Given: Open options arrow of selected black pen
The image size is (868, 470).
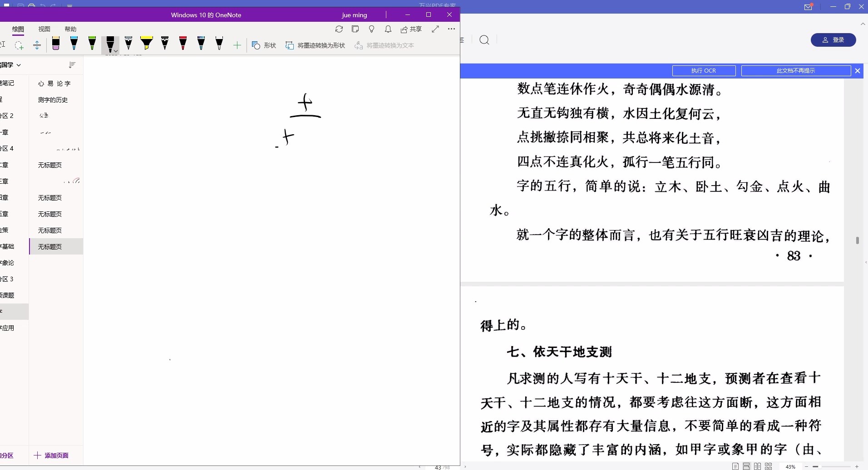Looking at the screenshot, I should pyautogui.click(x=116, y=51).
